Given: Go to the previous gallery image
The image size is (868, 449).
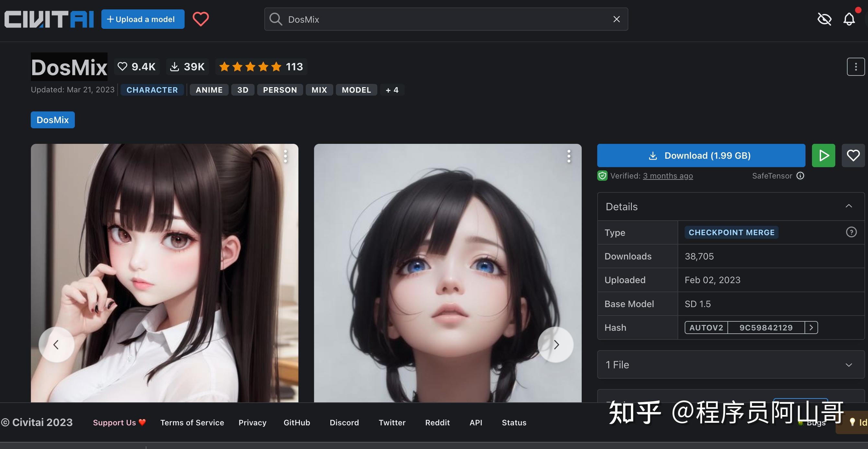Looking at the screenshot, I should click(56, 344).
